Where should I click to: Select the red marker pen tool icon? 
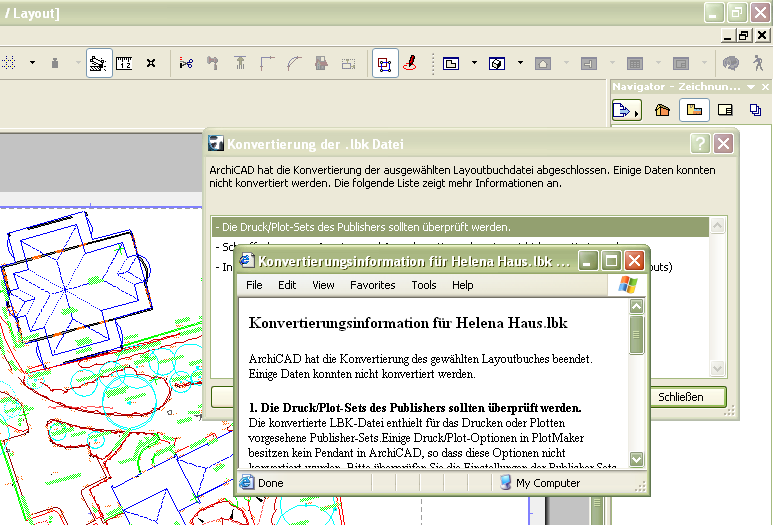click(x=410, y=63)
